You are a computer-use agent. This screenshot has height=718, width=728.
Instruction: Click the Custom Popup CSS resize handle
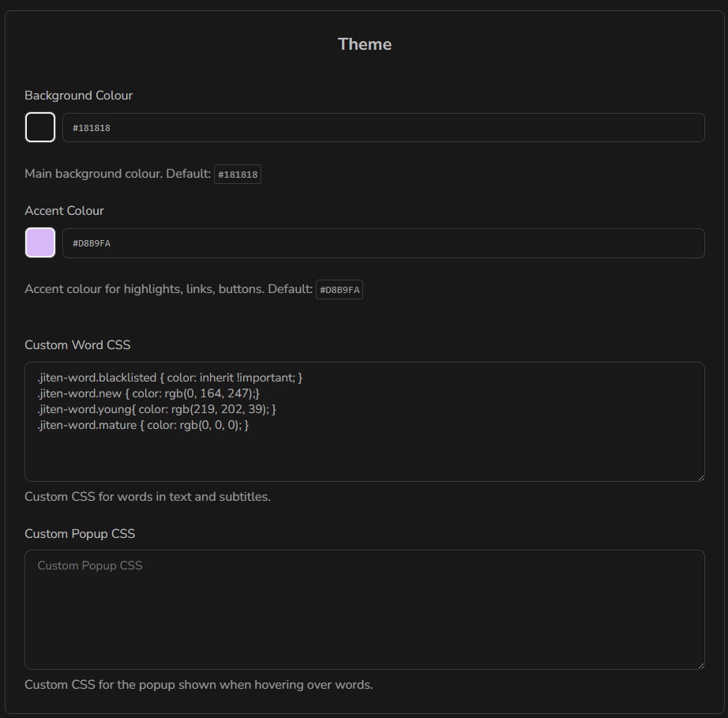(700, 664)
